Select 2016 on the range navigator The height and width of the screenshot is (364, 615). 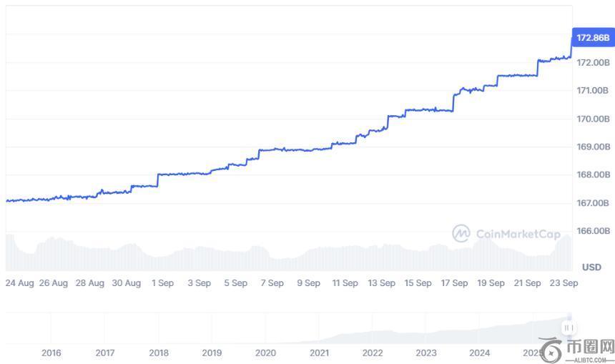[51, 353]
